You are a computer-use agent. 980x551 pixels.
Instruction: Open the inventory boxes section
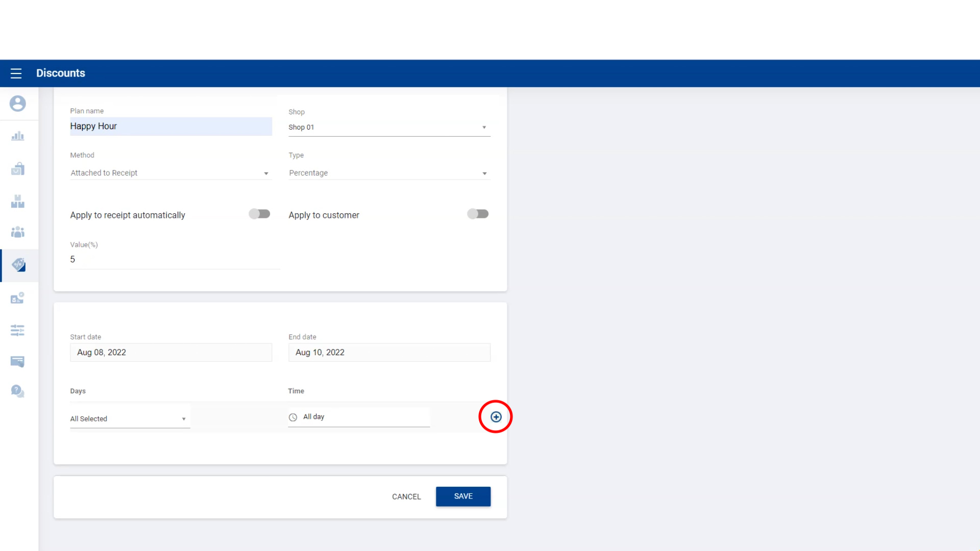[18, 202]
